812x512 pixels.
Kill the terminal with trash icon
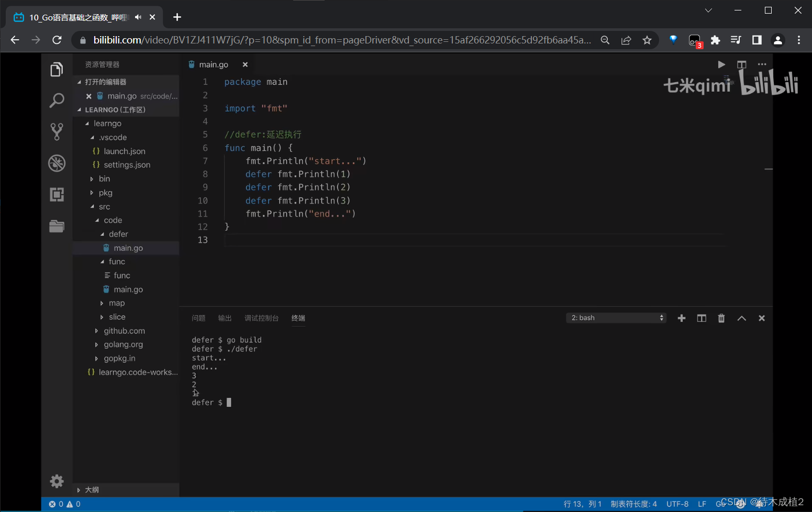(721, 318)
